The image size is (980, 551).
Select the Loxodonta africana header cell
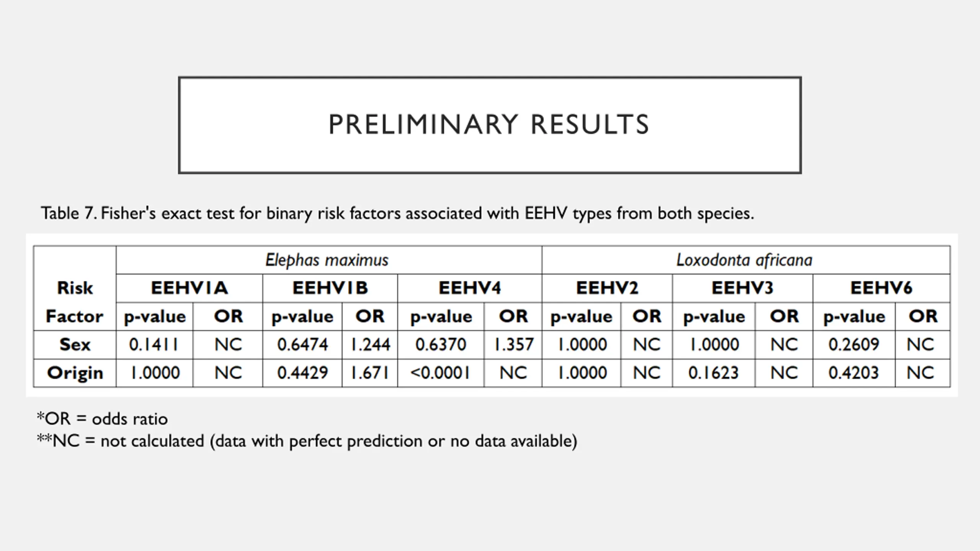745,260
